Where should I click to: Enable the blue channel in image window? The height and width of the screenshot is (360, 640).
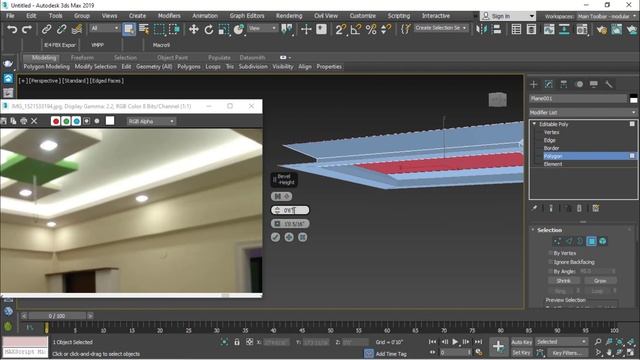coord(76,121)
